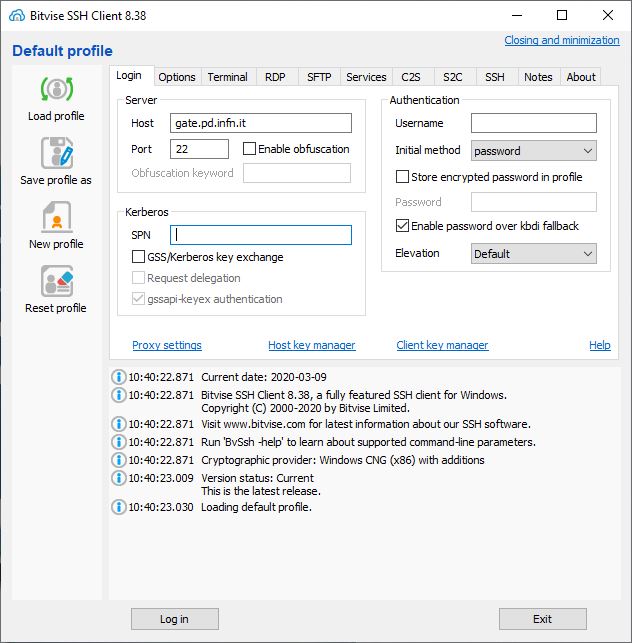
Task: Open the About tab
Action: pos(581,77)
